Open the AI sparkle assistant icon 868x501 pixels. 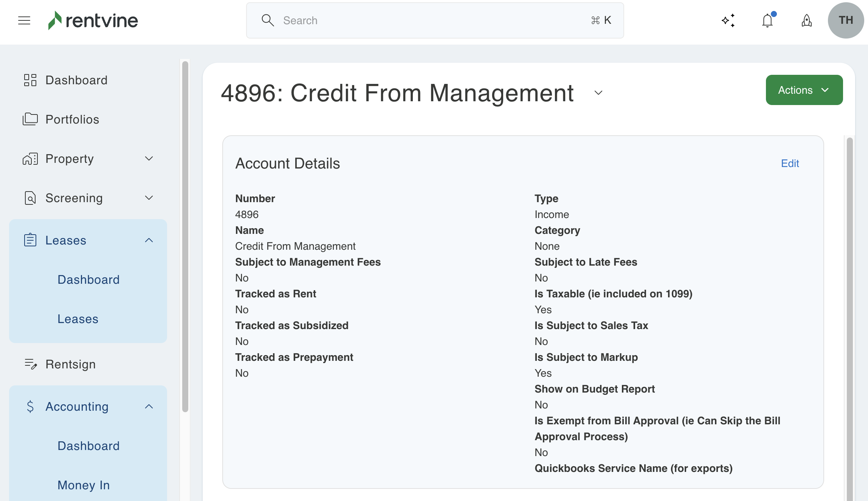click(x=728, y=20)
